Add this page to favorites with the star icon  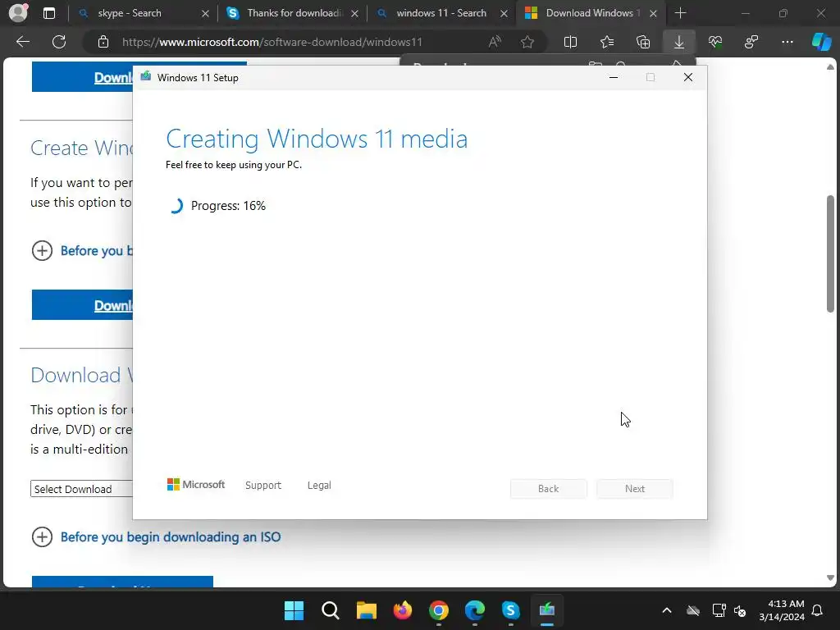pos(527,42)
